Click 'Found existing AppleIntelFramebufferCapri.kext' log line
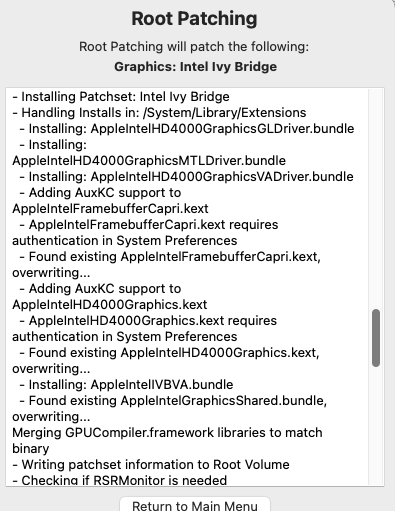This screenshot has width=395, height=511. 166,265
